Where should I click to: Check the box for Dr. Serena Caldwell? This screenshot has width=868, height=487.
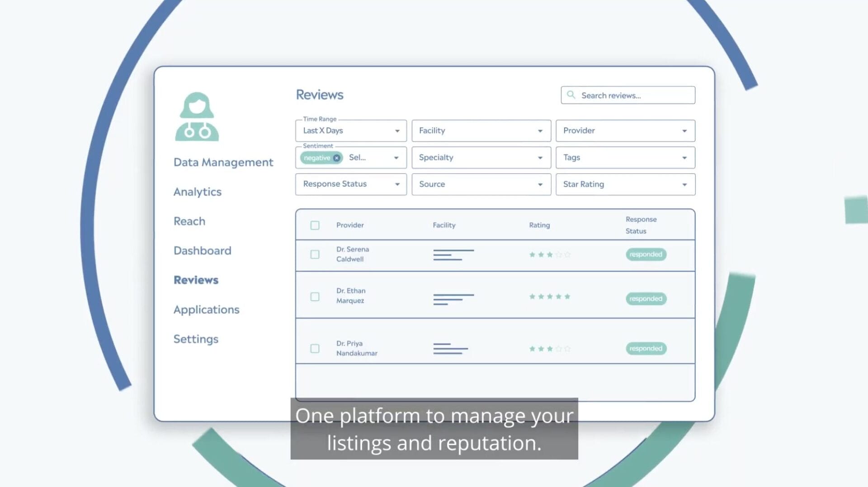pyautogui.click(x=315, y=255)
